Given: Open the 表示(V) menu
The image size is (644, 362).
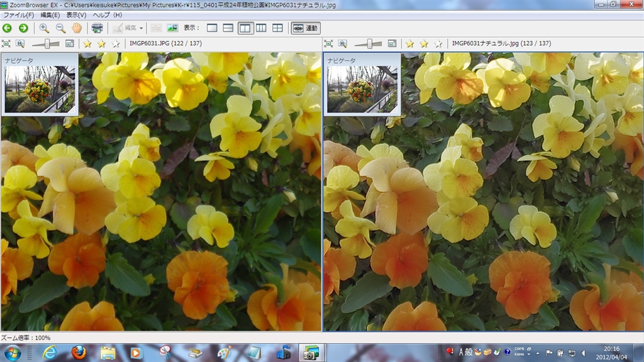Looking at the screenshot, I should pyautogui.click(x=76, y=14).
